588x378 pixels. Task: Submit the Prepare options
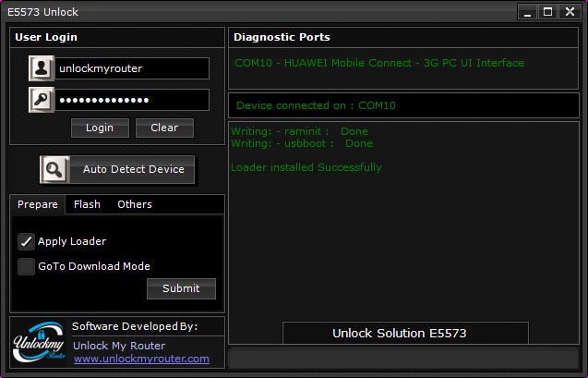point(181,288)
